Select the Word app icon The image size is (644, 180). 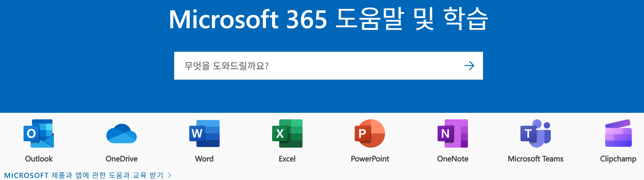tap(204, 133)
